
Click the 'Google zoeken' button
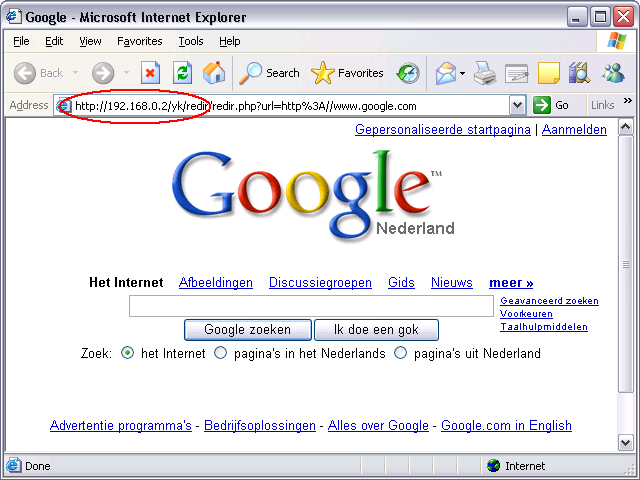tap(247, 330)
